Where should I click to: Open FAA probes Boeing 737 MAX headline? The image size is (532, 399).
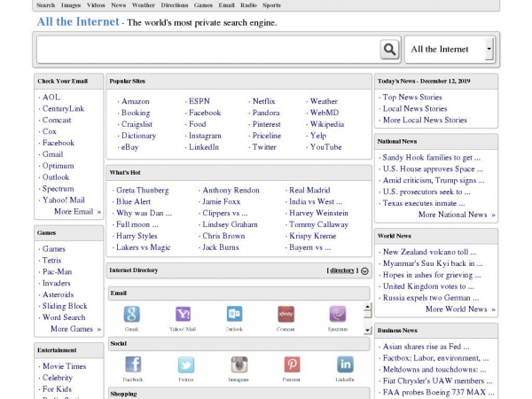point(438,393)
